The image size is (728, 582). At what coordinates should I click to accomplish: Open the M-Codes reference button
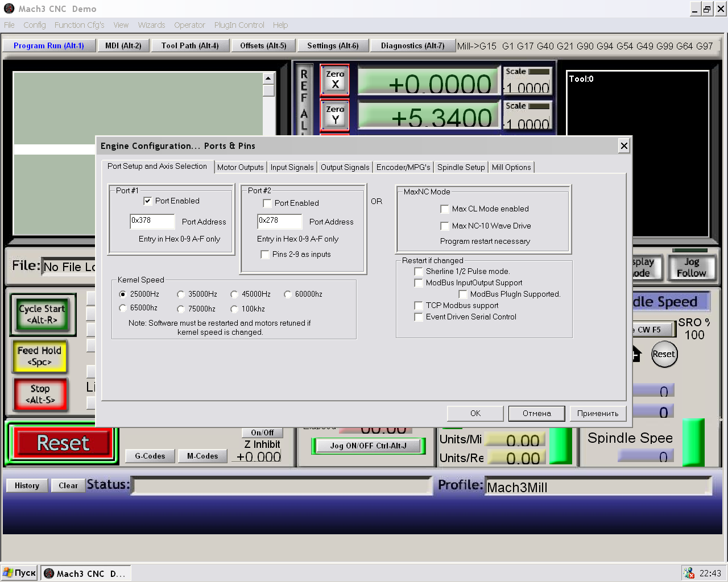point(202,456)
